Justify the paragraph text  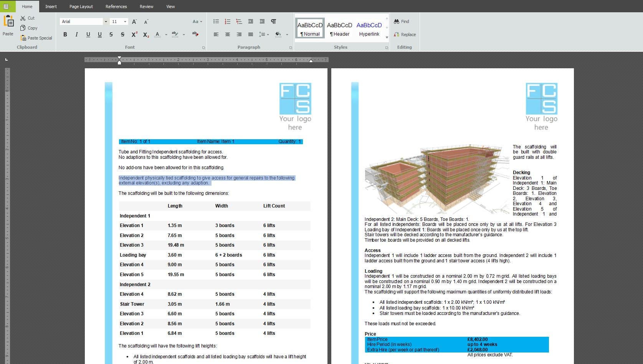pyautogui.click(x=251, y=35)
